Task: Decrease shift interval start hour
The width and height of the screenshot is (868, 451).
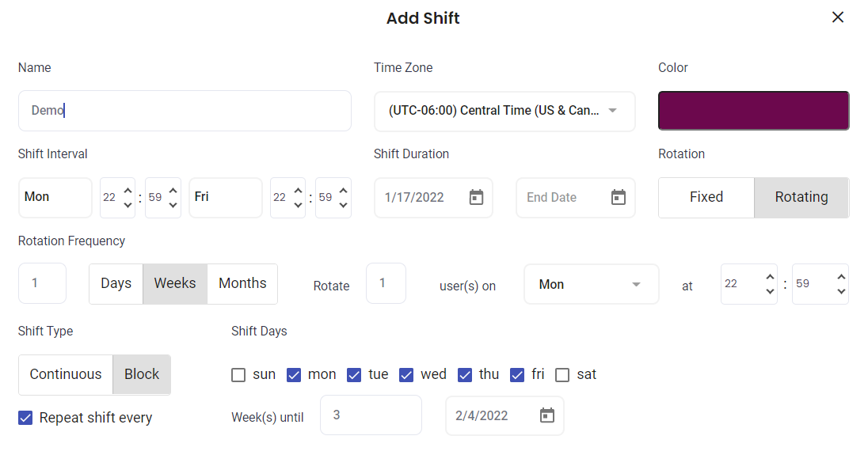Action: [128, 205]
